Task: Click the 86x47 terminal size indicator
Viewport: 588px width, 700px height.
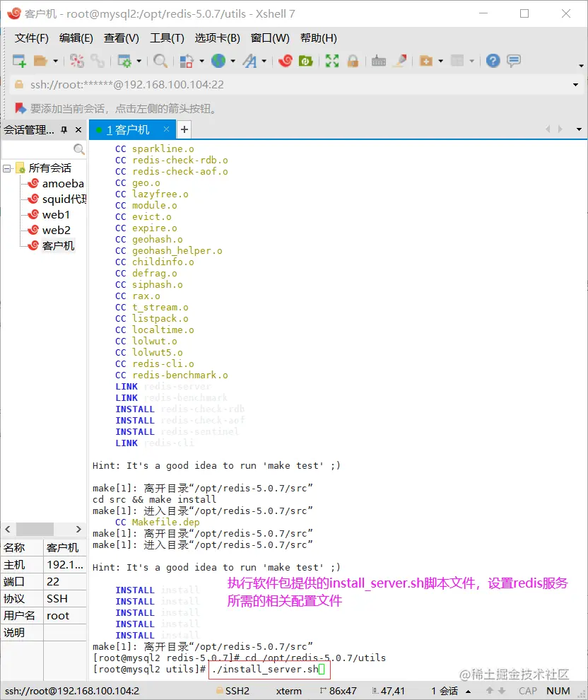Action: point(338,691)
